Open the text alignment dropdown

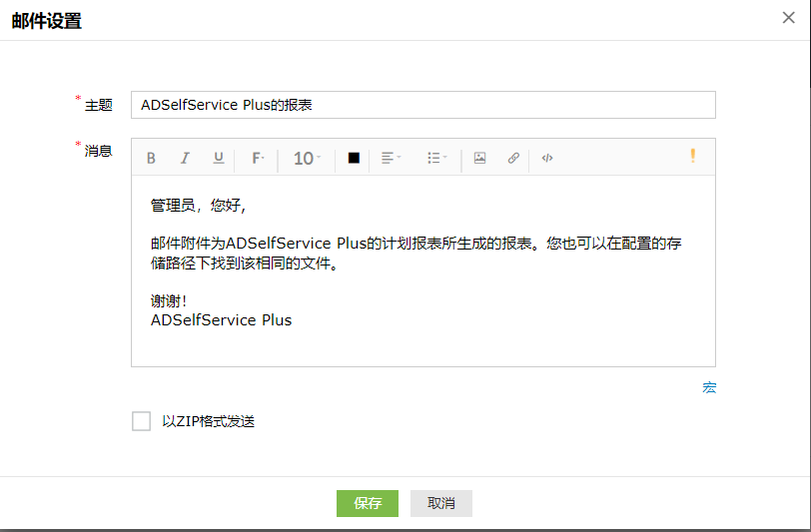tap(392, 158)
